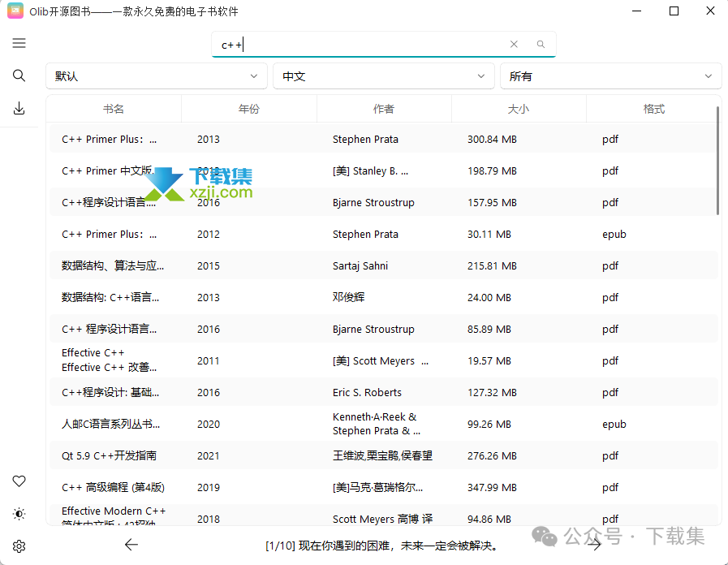
Task: Expand the 所有 format dropdown
Action: (610, 76)
